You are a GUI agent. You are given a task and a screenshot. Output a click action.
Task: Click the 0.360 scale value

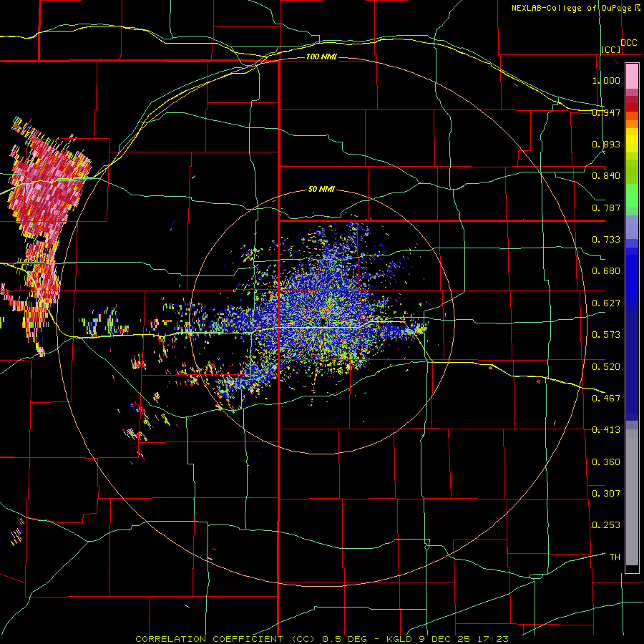coord(606,462)
